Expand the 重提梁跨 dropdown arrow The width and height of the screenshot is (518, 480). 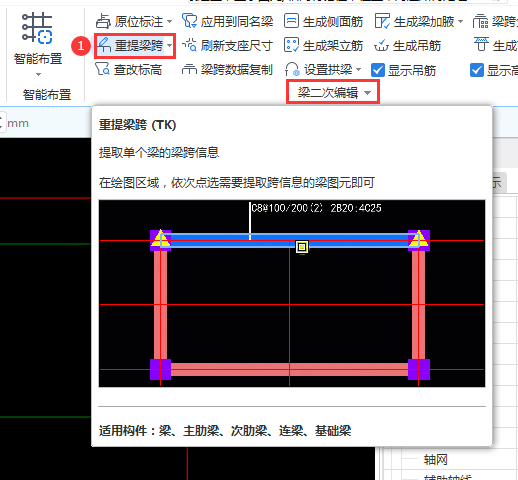[169, 45]
